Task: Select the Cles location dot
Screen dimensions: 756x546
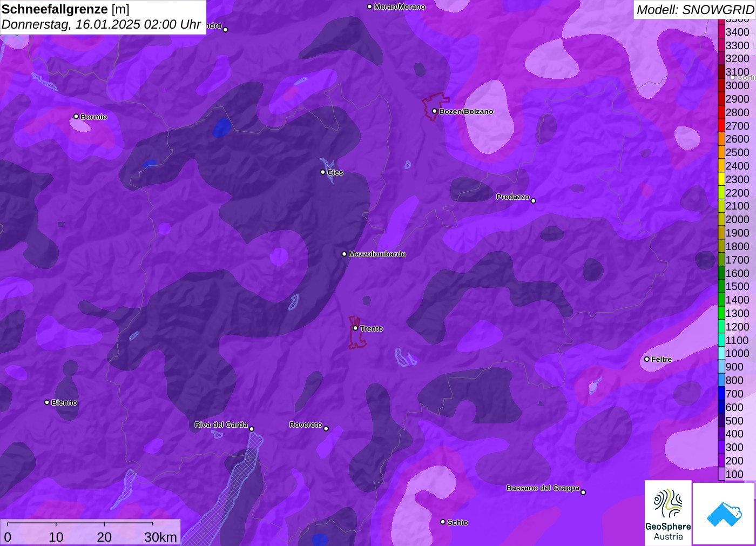Action: pos(323,172)
